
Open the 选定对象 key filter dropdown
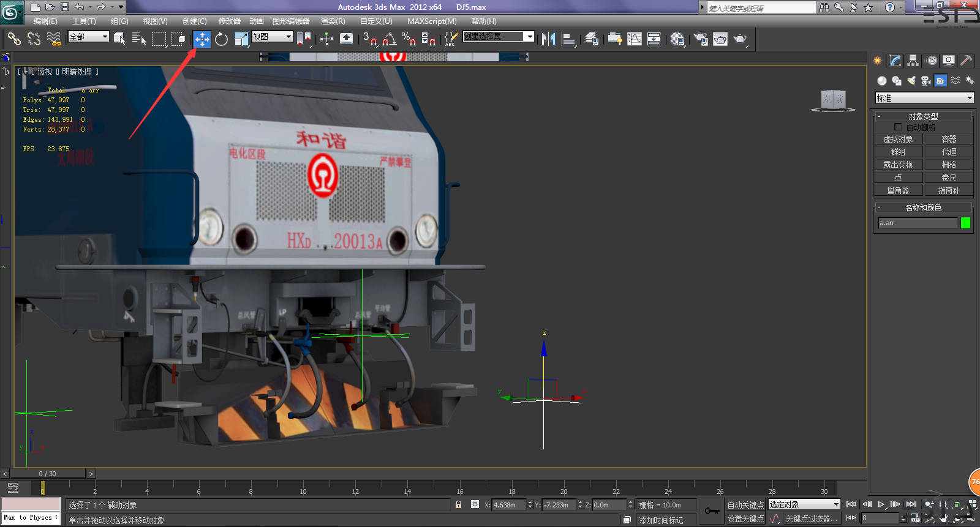coord(804,504)
